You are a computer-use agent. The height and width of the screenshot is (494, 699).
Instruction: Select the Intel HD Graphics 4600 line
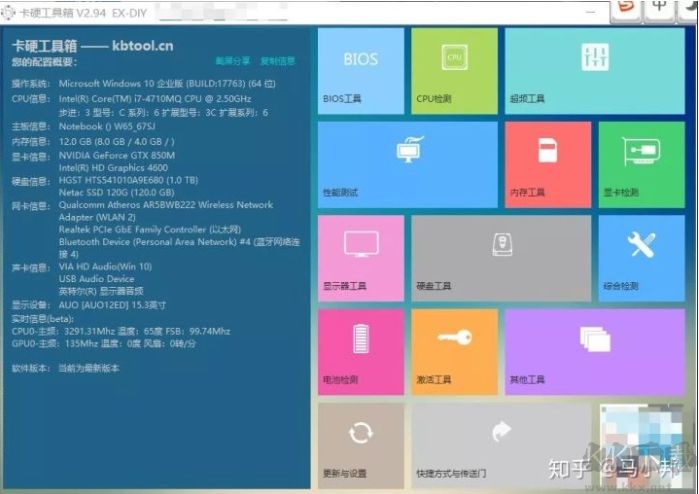pyautogui.click(x=113, y=168)
